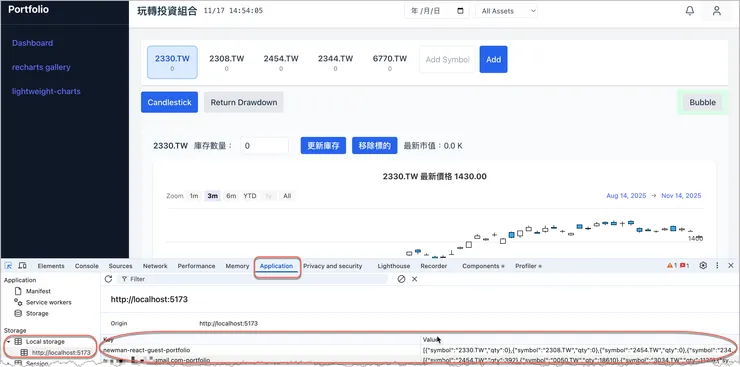The image size is (740, 367).
Task: Set chart zoom to All
Action: [287, 196]
